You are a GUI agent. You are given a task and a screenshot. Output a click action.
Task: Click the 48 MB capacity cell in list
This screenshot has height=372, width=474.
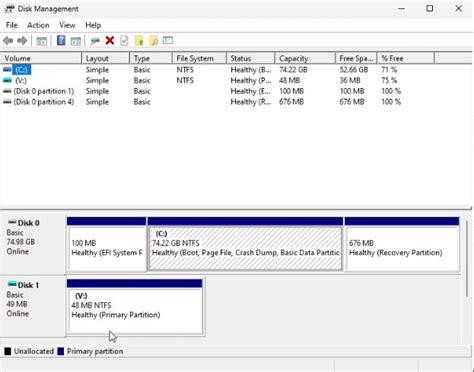290,80
